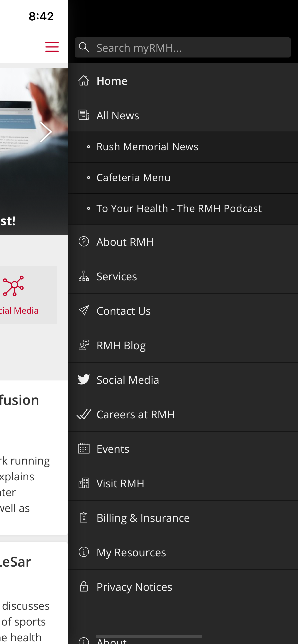
Task: Open the Services menu item
Action: 183,276
